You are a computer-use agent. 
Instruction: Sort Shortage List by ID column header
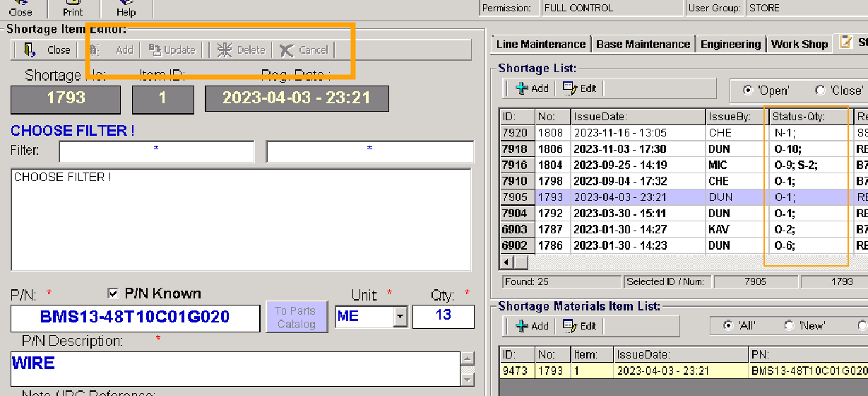tap(517, 116)
